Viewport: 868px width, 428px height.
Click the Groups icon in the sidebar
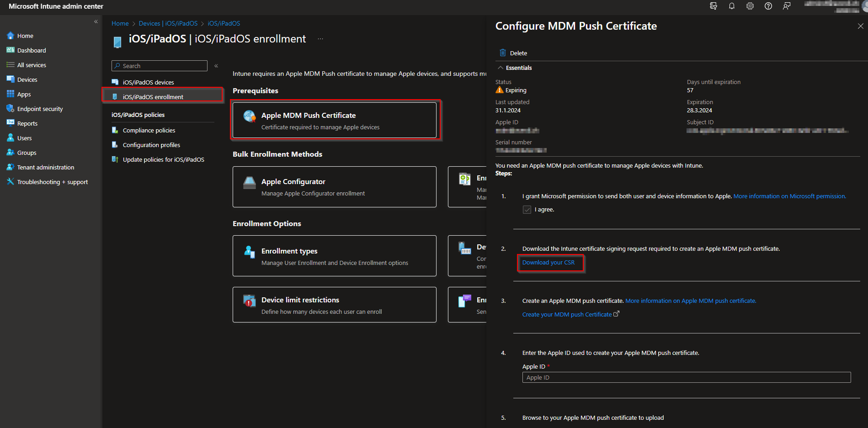click(10, 153)
